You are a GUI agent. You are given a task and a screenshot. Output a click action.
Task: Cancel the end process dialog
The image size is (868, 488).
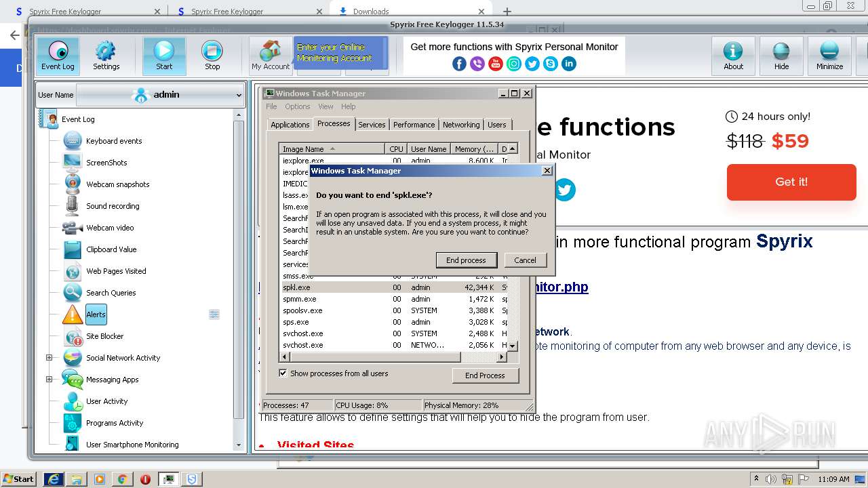(x=525, y=260)
